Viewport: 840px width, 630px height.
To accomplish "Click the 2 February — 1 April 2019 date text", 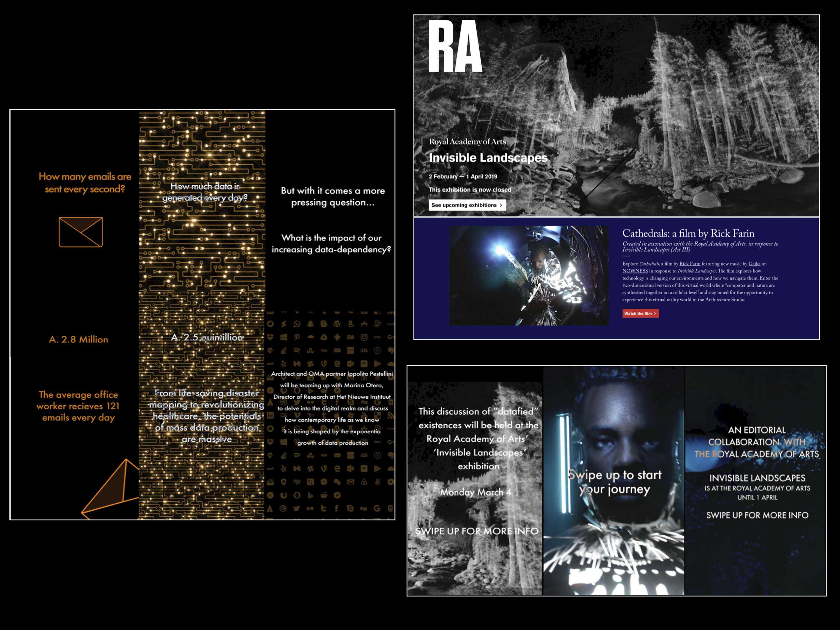I will tap(463, 176).
